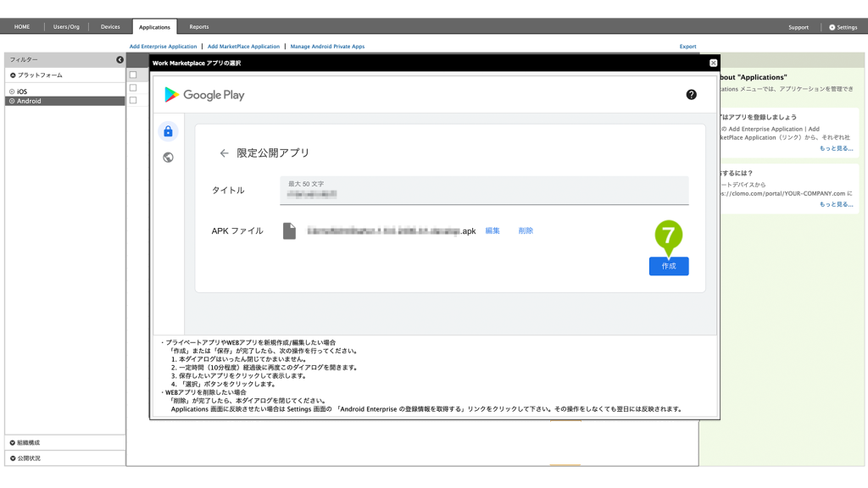Screen dimensions: 868x488
Task: Click the bottom もっと見る link in help panel
Action: coord(836,204)
